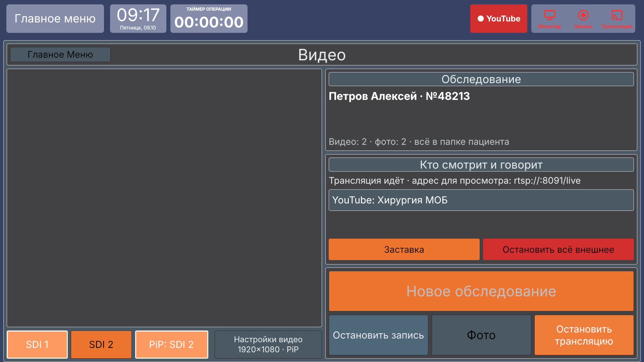
Task: Select the SDI 2 video source
Action: tap(101, 344)
